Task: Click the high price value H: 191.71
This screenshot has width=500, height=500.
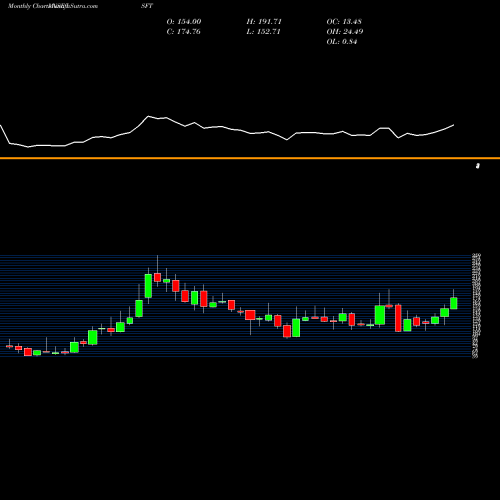Action: (x=264, y=21)
